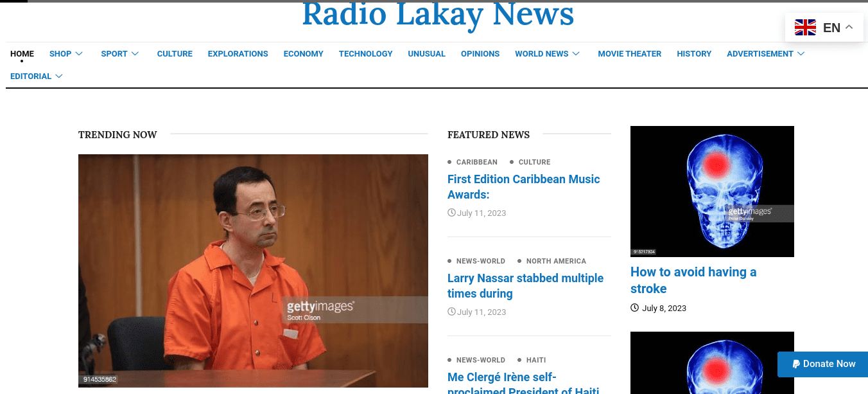Click the Donate Now button
Viewport: 868px width, 394px height.
tap(822, 364)
